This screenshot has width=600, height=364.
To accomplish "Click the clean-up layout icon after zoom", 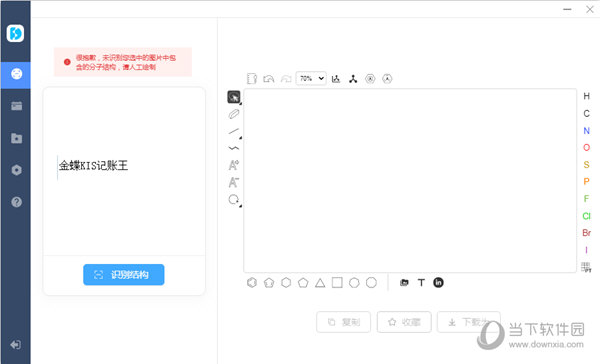I will pos(336,79).
